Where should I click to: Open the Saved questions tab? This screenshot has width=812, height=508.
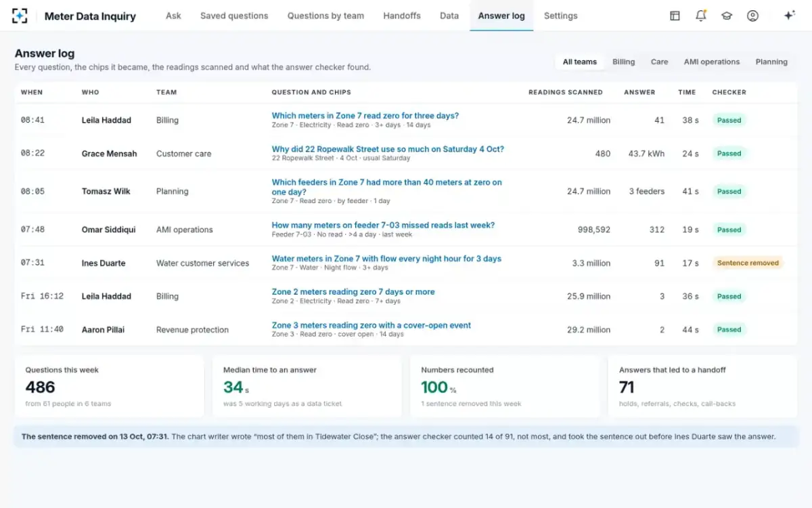(234, 16)
